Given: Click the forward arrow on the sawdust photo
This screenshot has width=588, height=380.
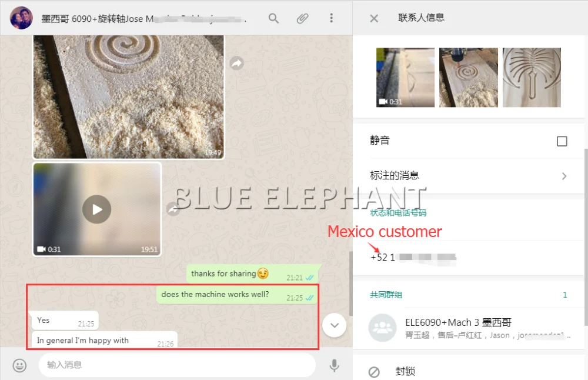Looking at the screenshot, I should point(236,62).
